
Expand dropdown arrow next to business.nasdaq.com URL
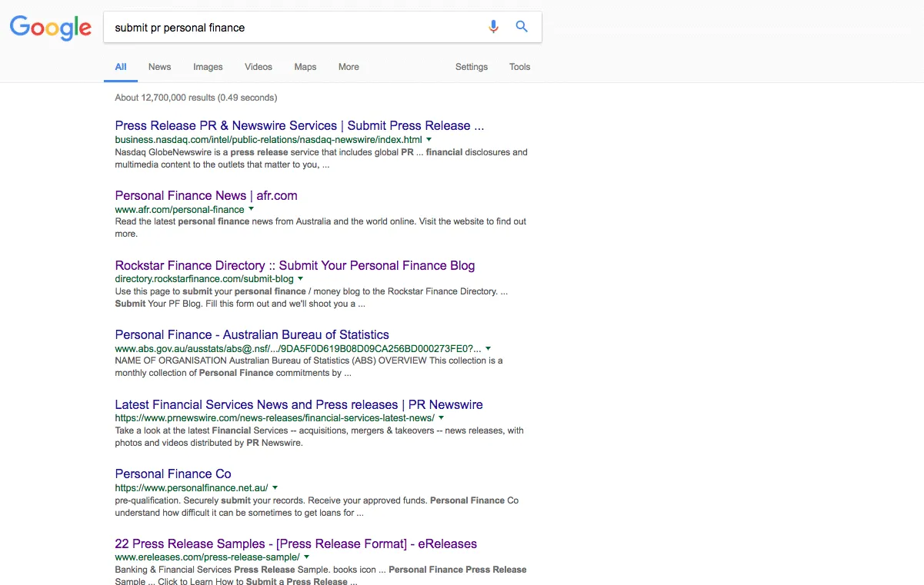point(429,140)
